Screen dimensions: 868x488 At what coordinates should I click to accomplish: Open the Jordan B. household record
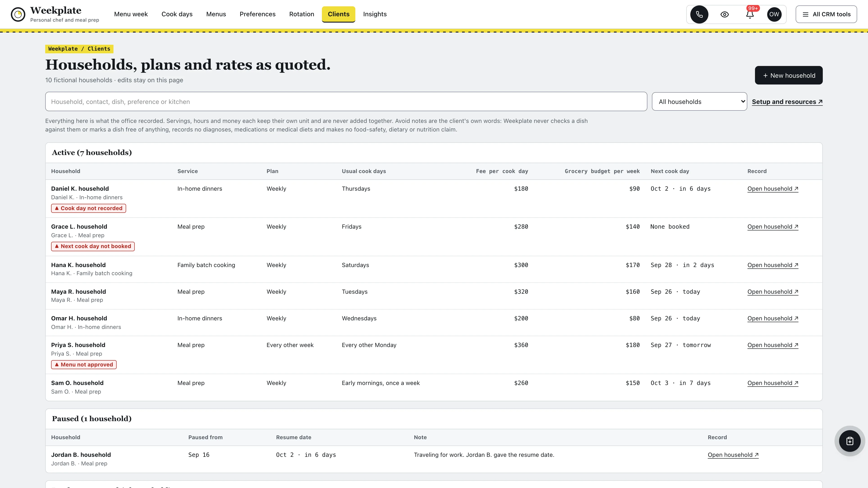pos(733,455)
